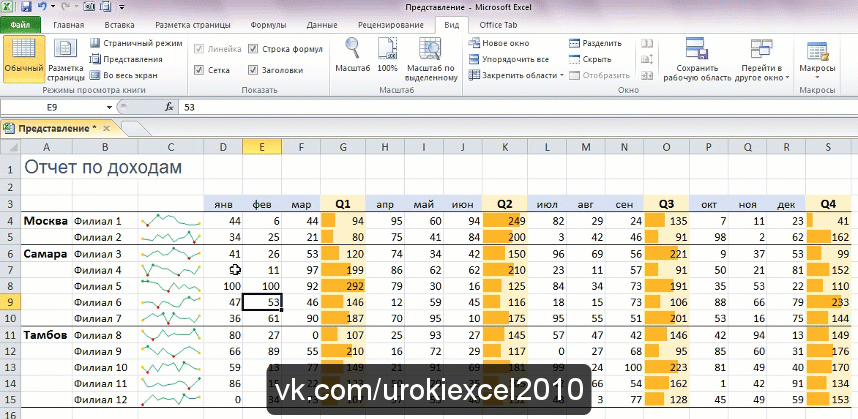858x419 pixels.
Task: Toggle the Заголовки headings checkbox
Action: 253,70
